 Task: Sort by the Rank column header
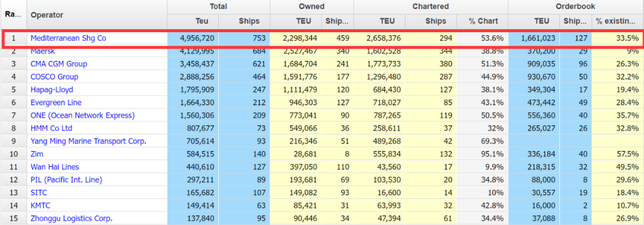coord(13,15)
